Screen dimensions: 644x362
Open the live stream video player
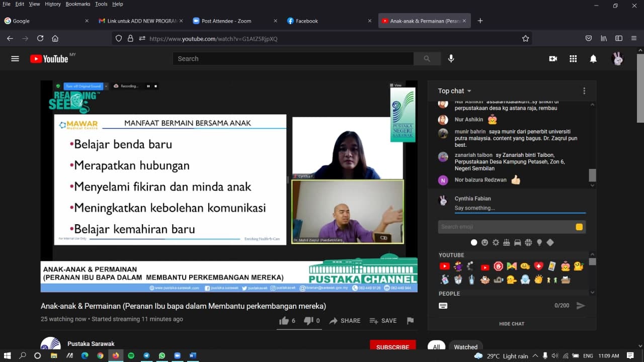pyautogui.click(x=229, y=186)
